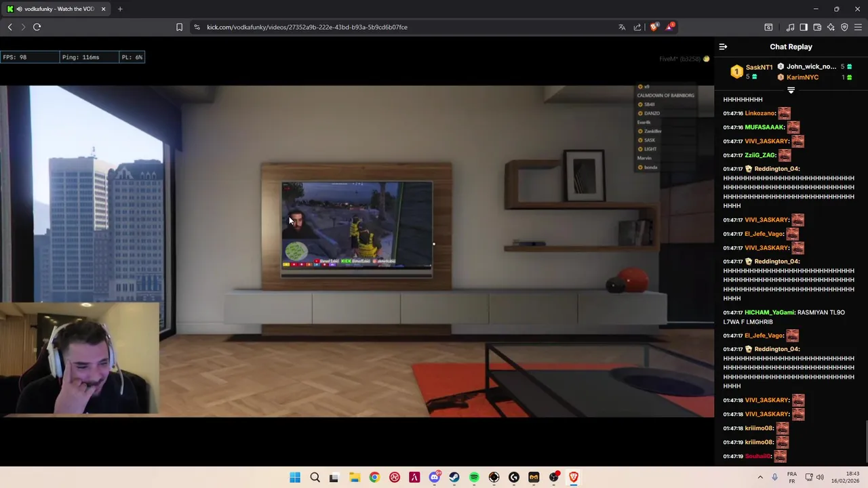Open Windows taskbar search
Image resolution: width=868 pixels, height=488 pixels.
(x=315, y=477)
